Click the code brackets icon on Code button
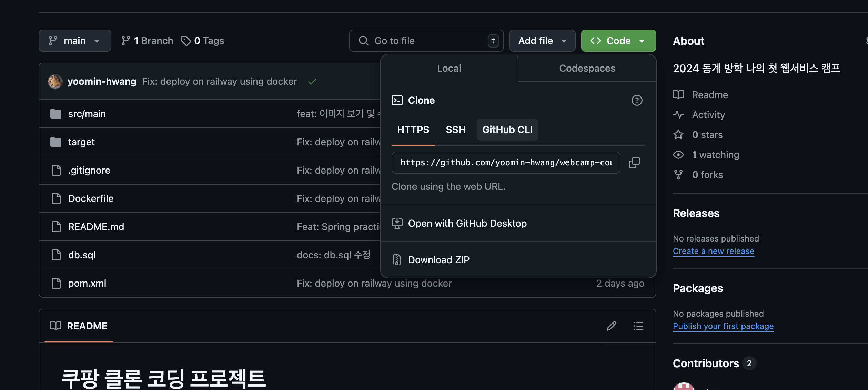 click(x=596, y=41)
